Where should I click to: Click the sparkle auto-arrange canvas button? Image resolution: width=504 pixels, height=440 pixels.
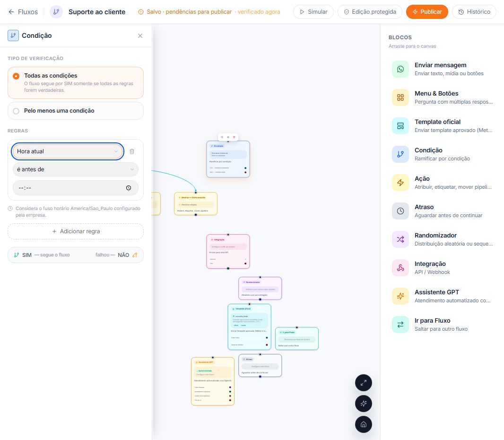364,403
